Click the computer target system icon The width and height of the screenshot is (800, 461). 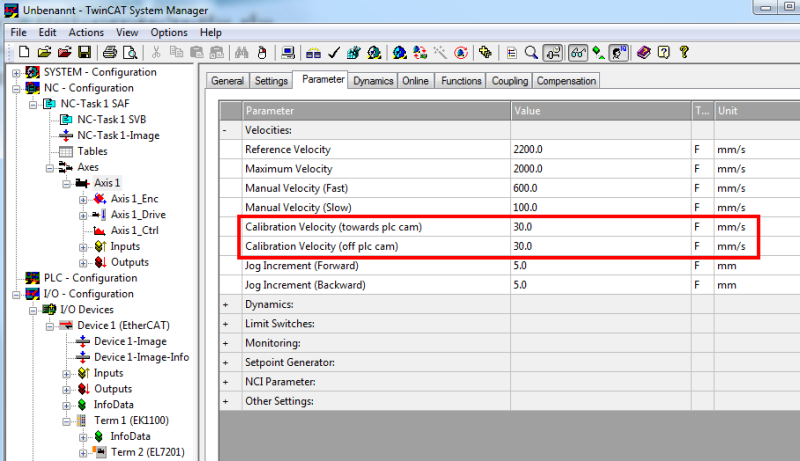point(288,52)
